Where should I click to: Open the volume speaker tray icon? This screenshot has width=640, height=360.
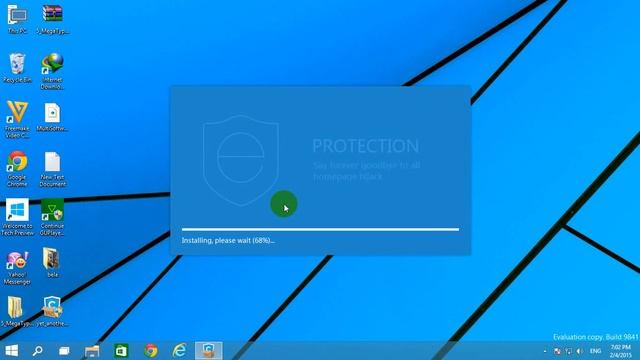point(580,351)
